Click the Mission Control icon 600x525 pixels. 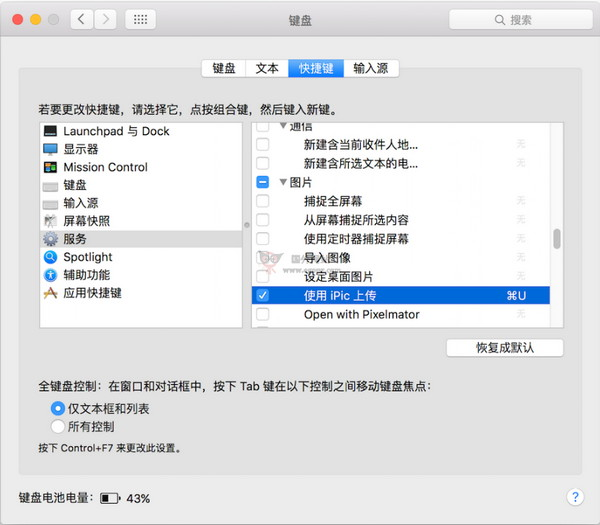[51, 167]
